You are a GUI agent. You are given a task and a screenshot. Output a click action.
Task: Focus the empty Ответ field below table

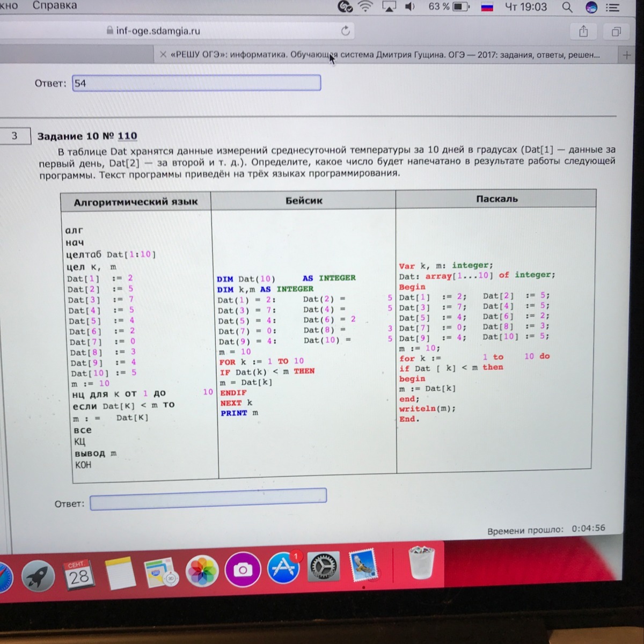pos(208,500)
